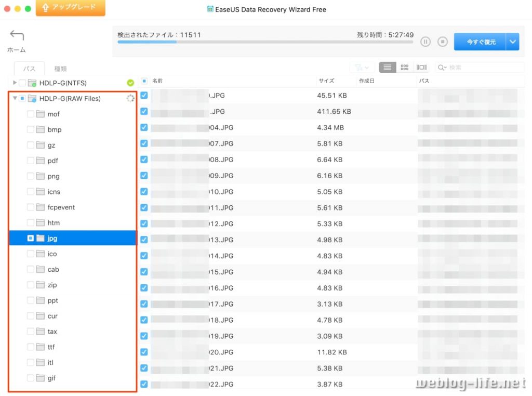Viewport: 532px width, 396px height.
Task: Open the filter funnel dropdown
Action: click(362, 68)
